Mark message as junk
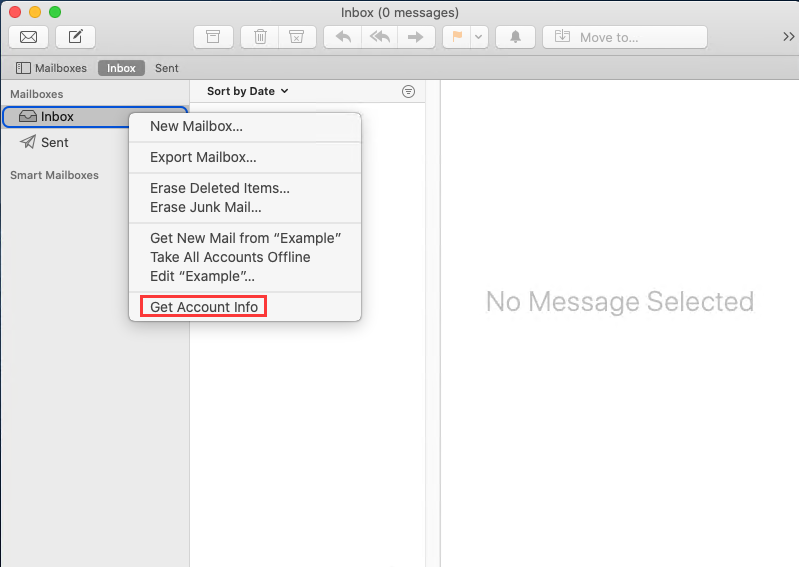Viewport: 799px width, 567px height. 296,37
